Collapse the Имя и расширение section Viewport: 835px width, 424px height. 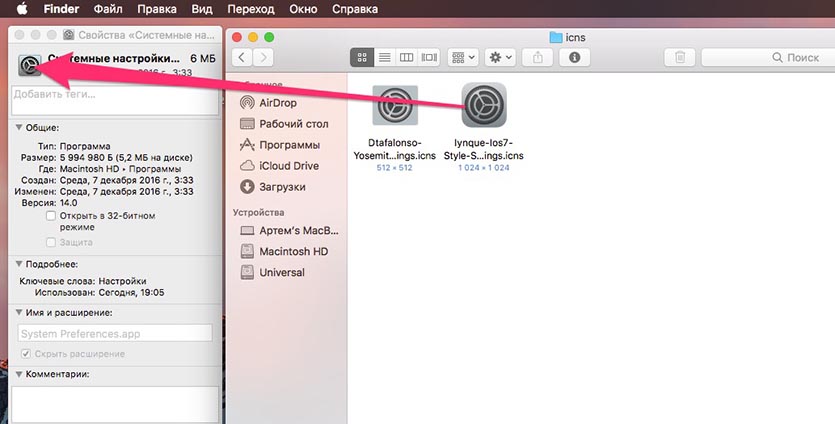19,313
